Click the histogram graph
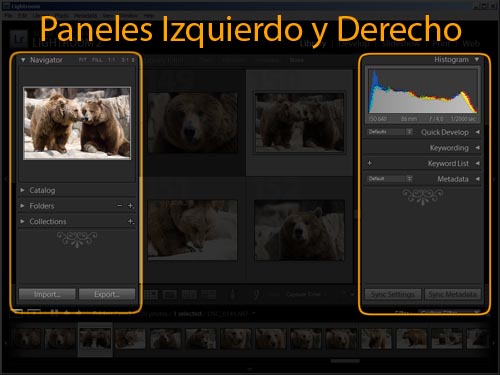 pos(423,91)
